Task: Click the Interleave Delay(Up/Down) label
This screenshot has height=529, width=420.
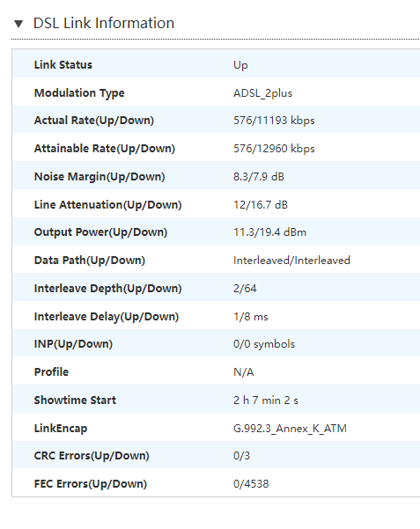Action: click(107, 317)
